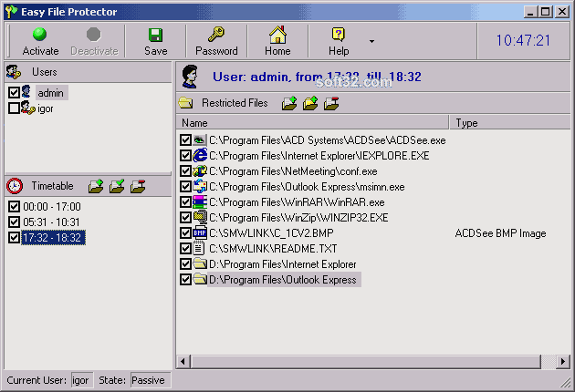Click the Internet Explorer IEXPLORE.EXE icon
This screenshot has height=392, width=575.
pyautogui.click(x=200, y=155)
